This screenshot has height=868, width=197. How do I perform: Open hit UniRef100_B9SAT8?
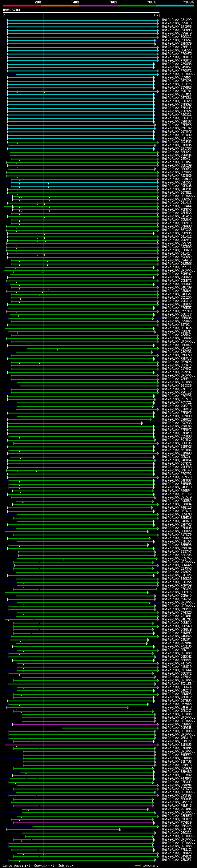(x=177, y=23)
